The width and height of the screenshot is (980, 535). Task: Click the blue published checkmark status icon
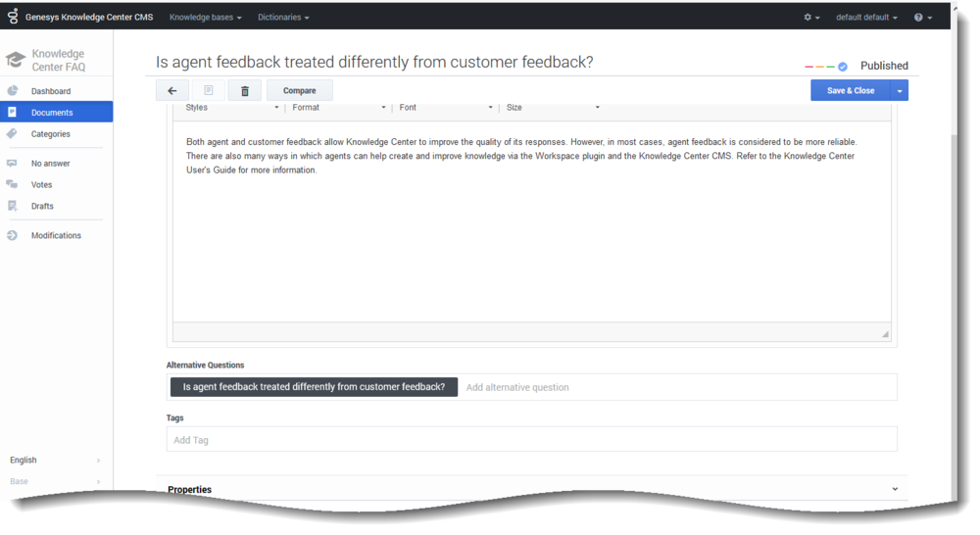[x=843, y=67]
